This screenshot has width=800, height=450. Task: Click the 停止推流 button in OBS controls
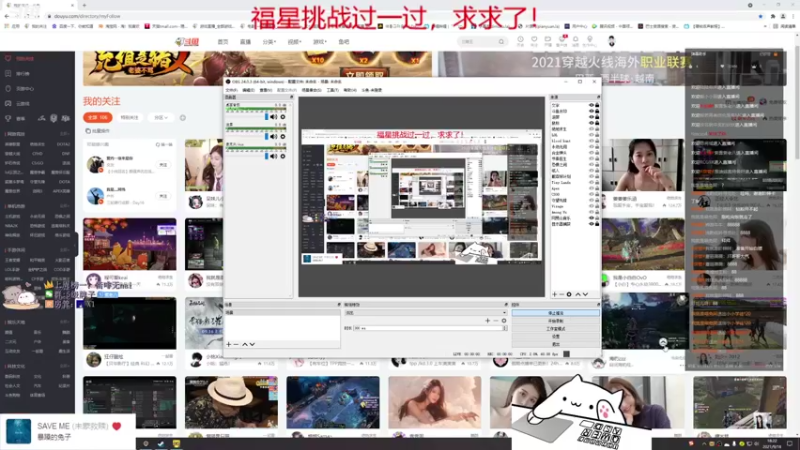pos(556,313)
